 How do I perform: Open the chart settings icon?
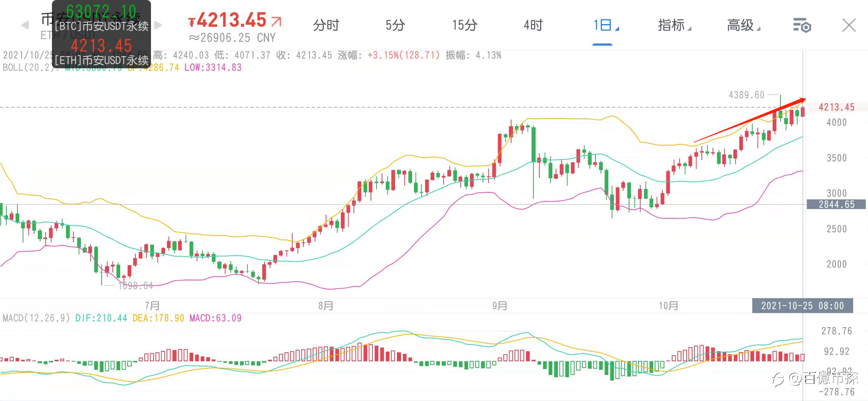point(802,26)
